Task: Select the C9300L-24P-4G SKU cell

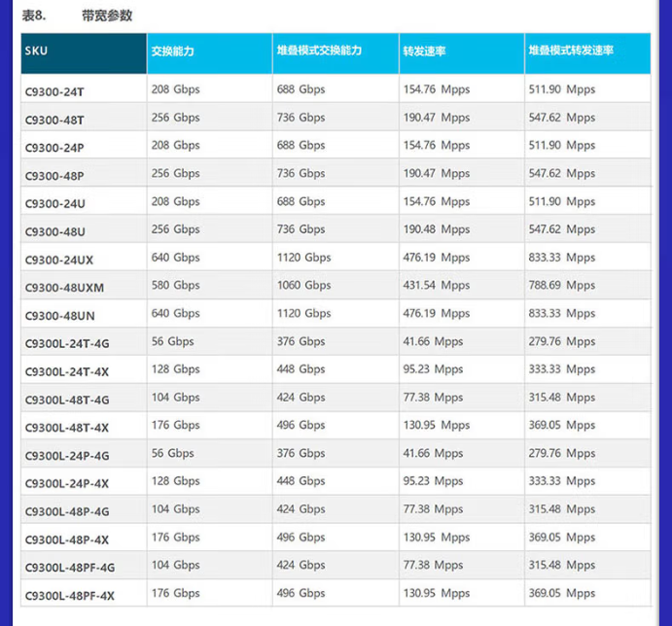Action: point(67,456)
